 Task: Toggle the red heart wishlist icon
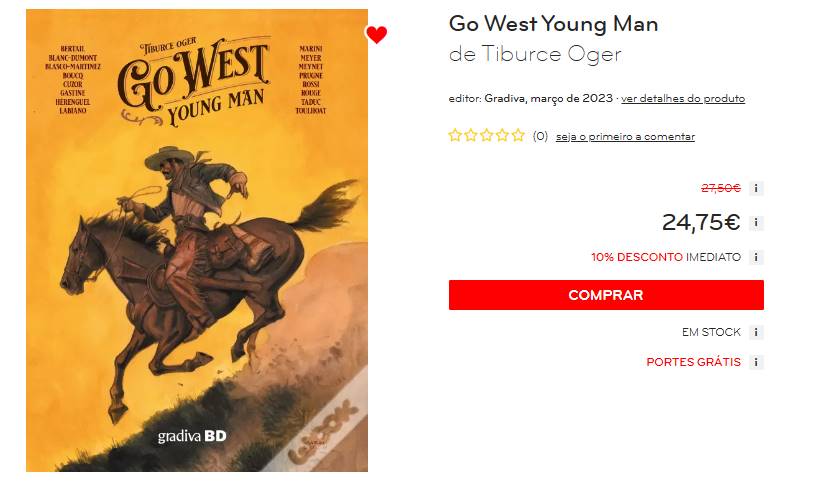click(x=377, y=35)
